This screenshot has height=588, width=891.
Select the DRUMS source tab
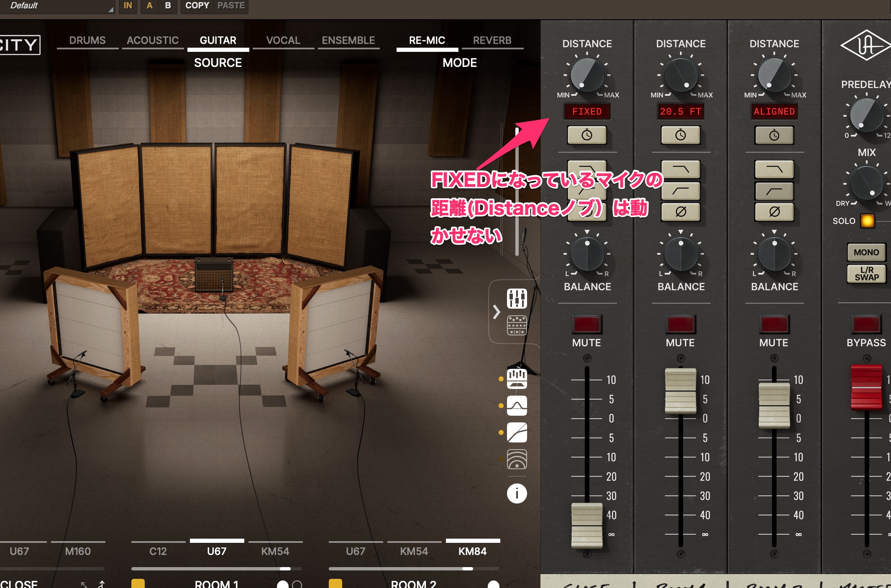coord(87,41)
